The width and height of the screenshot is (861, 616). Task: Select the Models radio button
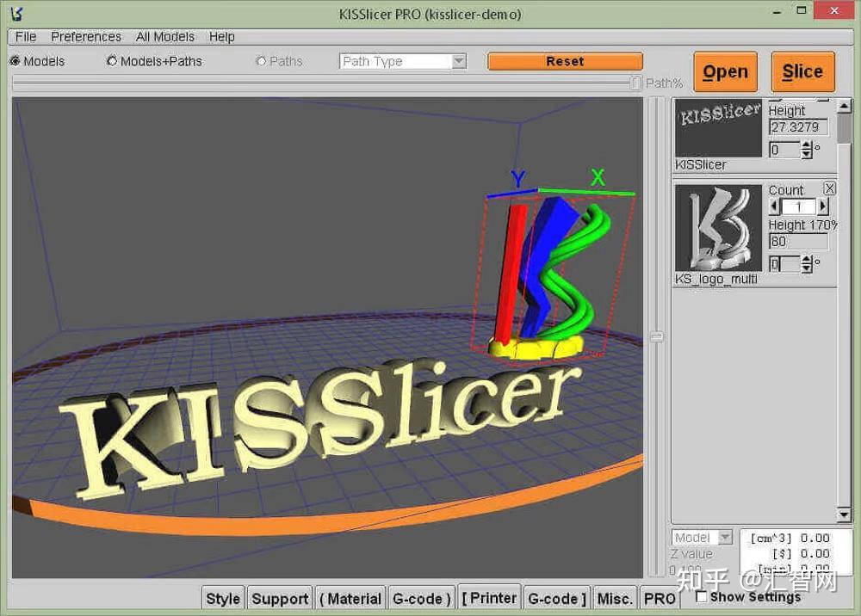[15, 61]
